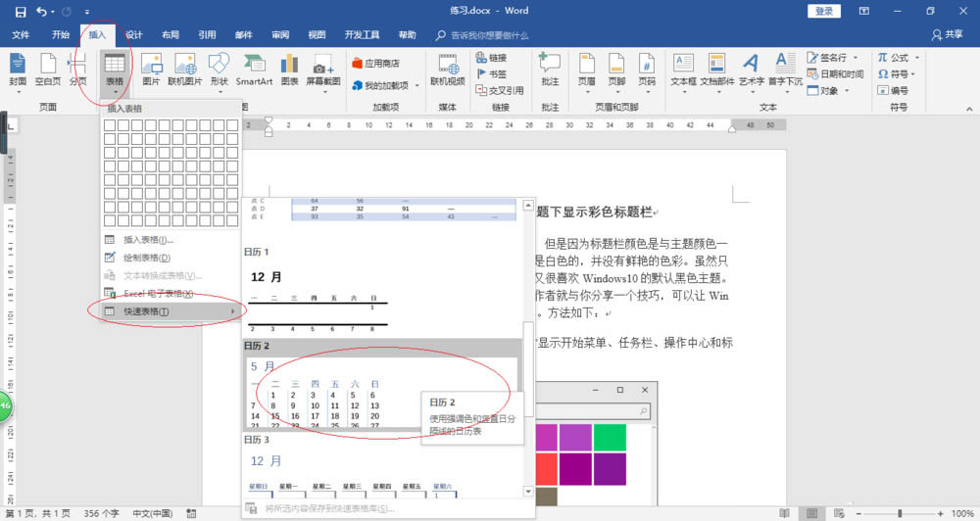Choose 插入表格(I) from the table menu
Image resolution: width=980 pixels, height=521 pixels.
[x=148, y=240]
